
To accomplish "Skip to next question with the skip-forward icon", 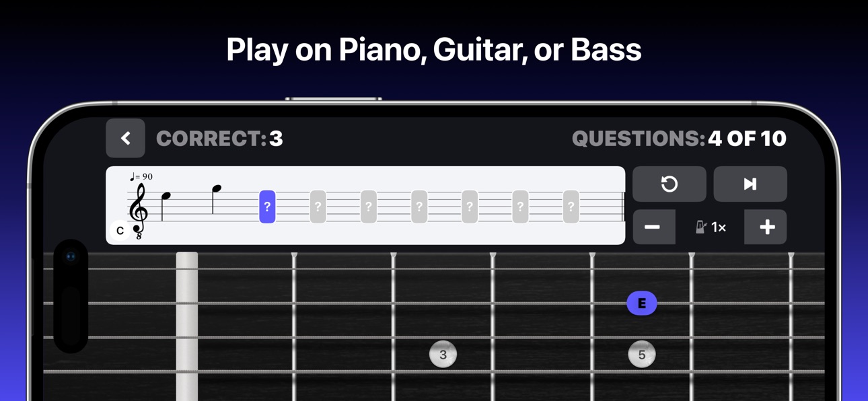I will (750, 184).
